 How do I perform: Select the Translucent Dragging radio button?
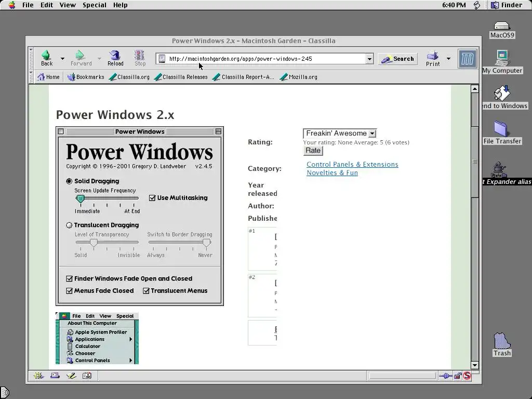tap(69, 225)
